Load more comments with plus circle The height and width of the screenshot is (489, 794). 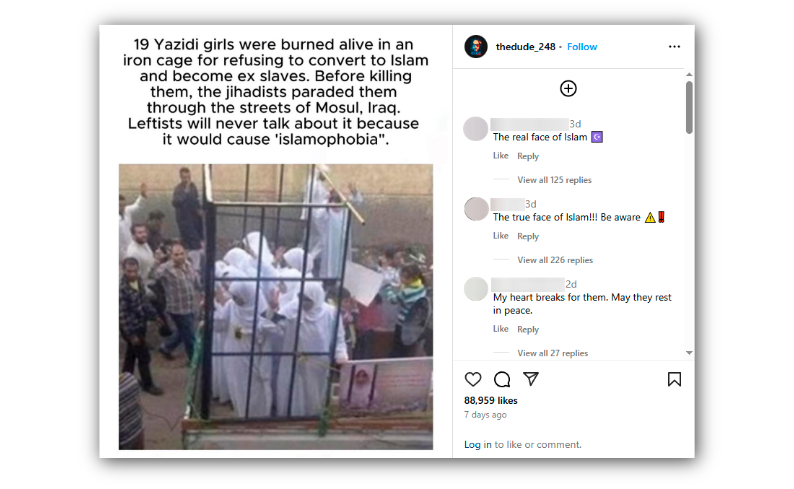[568, 89]
